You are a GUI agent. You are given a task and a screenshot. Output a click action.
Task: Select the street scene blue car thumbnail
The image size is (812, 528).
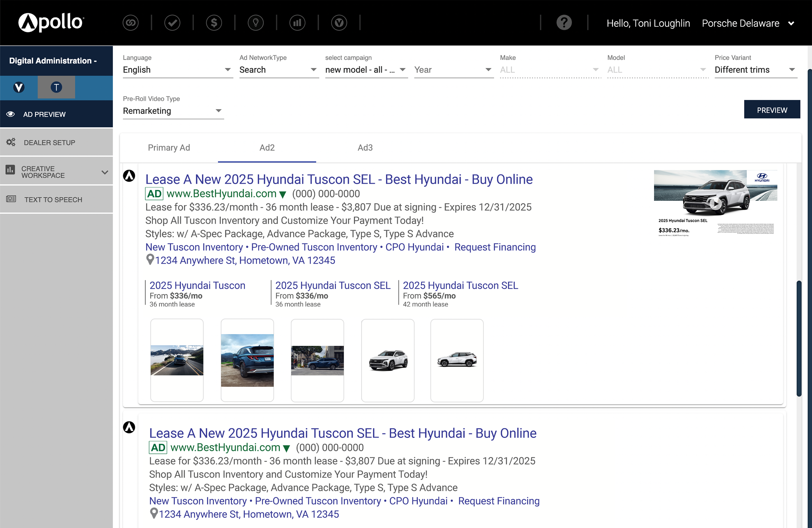click(317, 360)
